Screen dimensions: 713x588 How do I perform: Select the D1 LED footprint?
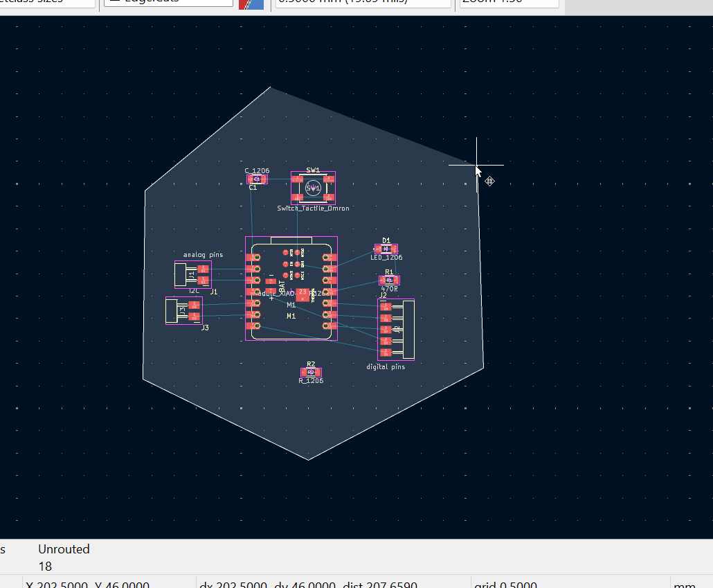(386, 249)
